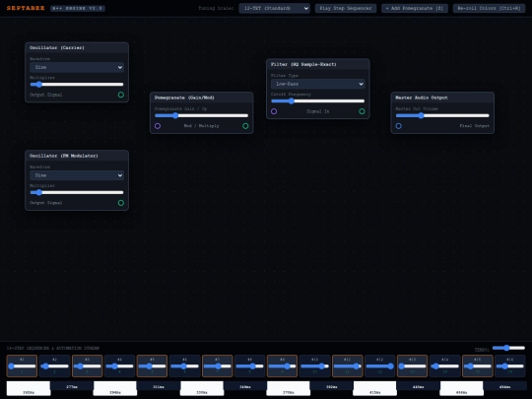Play the white 370Hz piano key
This screenshot has width=532, height=399.
pyautogui.click(x=289, y=388)
